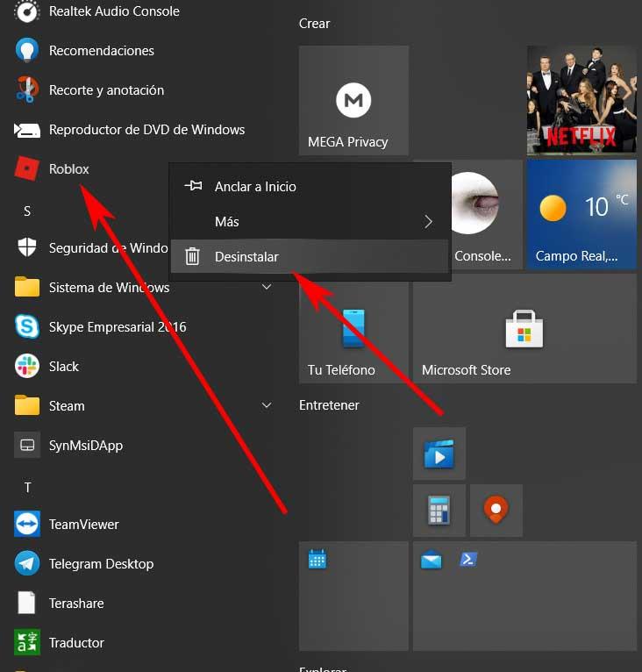Viewport: 642px width, 672px height.
Task: Click the SynMsiDApp label
Action: (86, 446)
